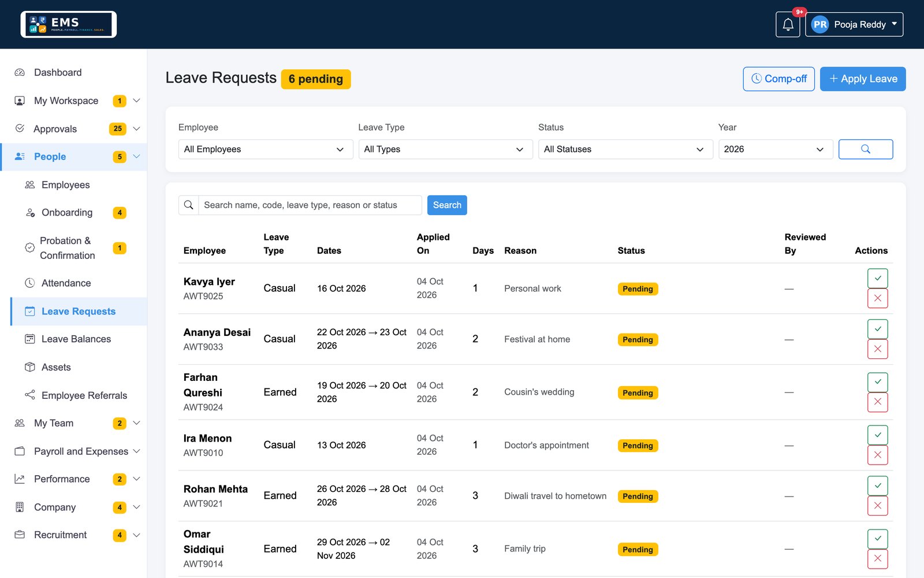Expand the Recruitment menu
The width and height of the screenshot is (924, 578).
pyautogui.click(x=73, y=535)
